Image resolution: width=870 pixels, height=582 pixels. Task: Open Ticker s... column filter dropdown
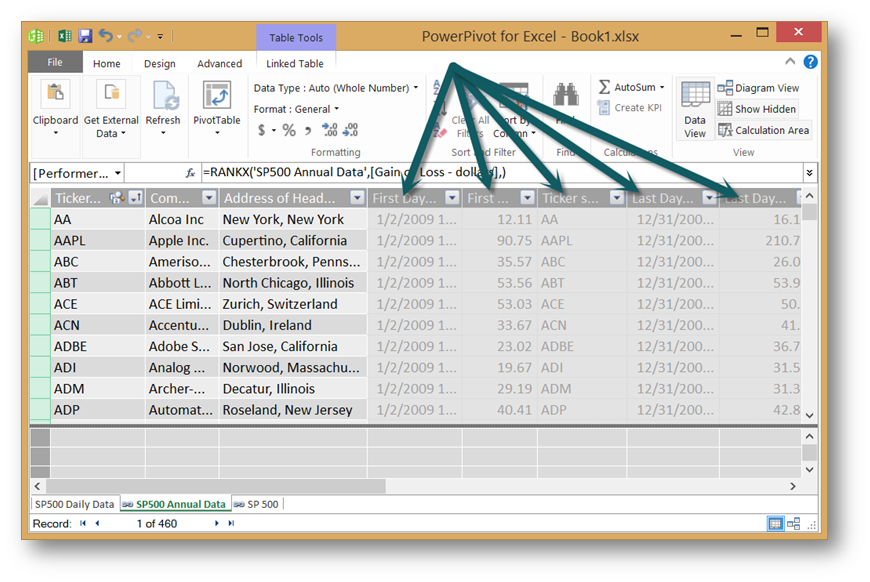pos(616,198)
